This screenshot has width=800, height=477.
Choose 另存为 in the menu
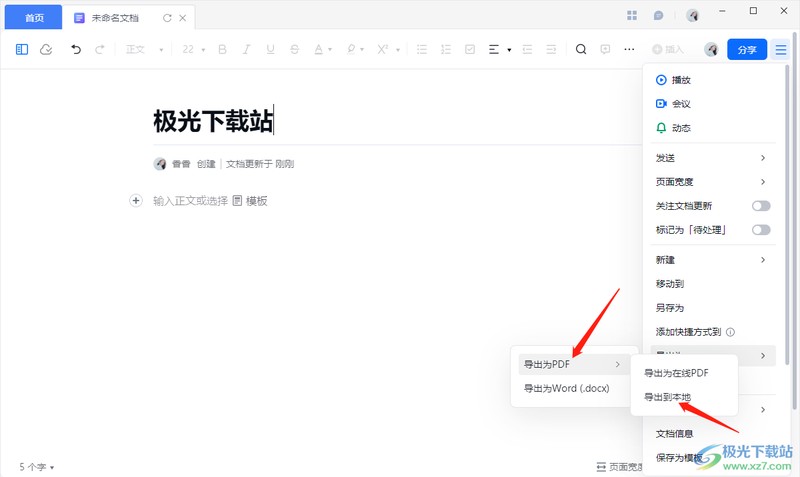point(669,308)
